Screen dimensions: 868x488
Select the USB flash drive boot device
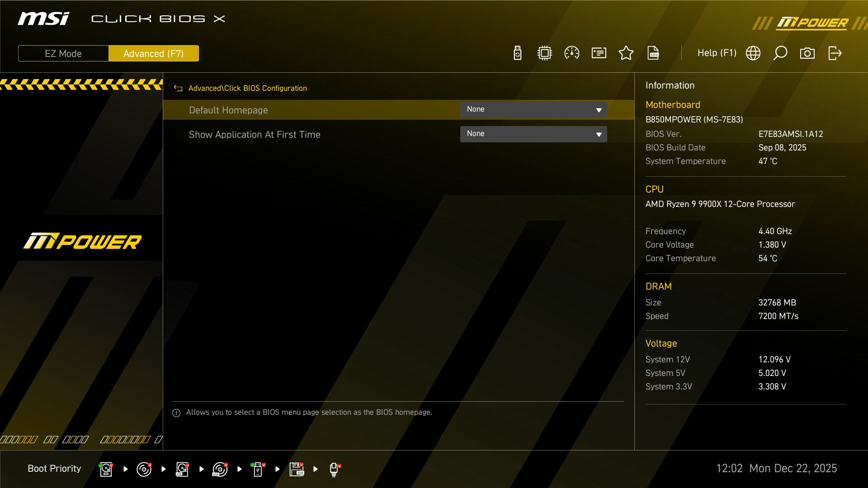[x=258, y=469]
